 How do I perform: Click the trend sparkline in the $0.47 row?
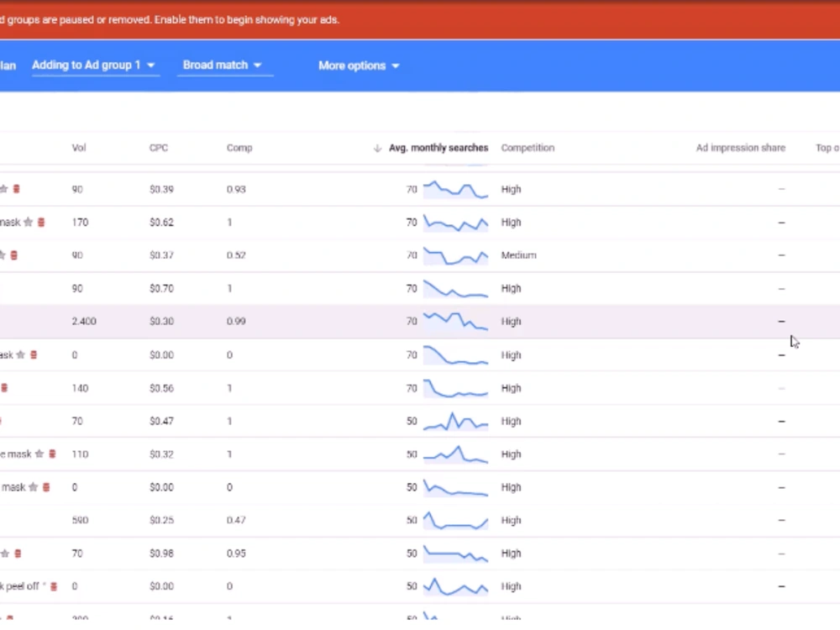(456, 421)
